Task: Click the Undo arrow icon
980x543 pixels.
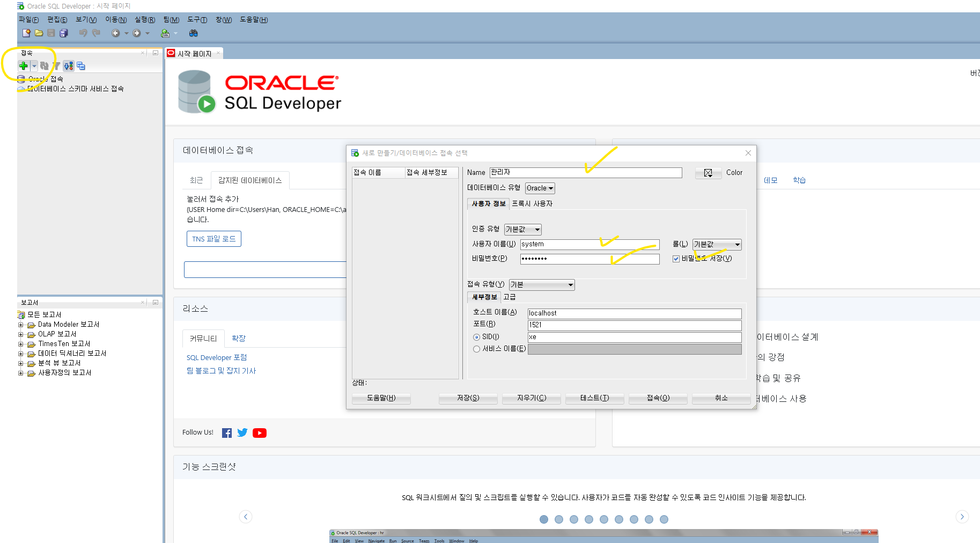Action: click(x=83, y=33)
